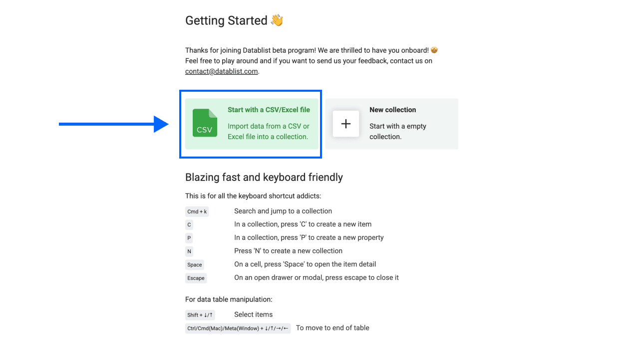Viewport: 644px width, 349px height.
Task: Click the 'Cmd + k' shortcut badge
Action: coord(197,211)
